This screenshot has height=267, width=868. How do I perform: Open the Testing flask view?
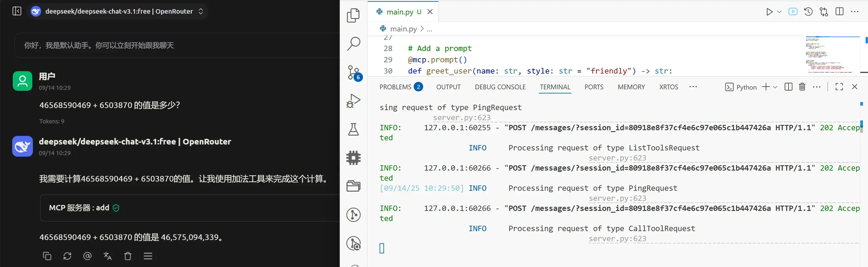353,129
